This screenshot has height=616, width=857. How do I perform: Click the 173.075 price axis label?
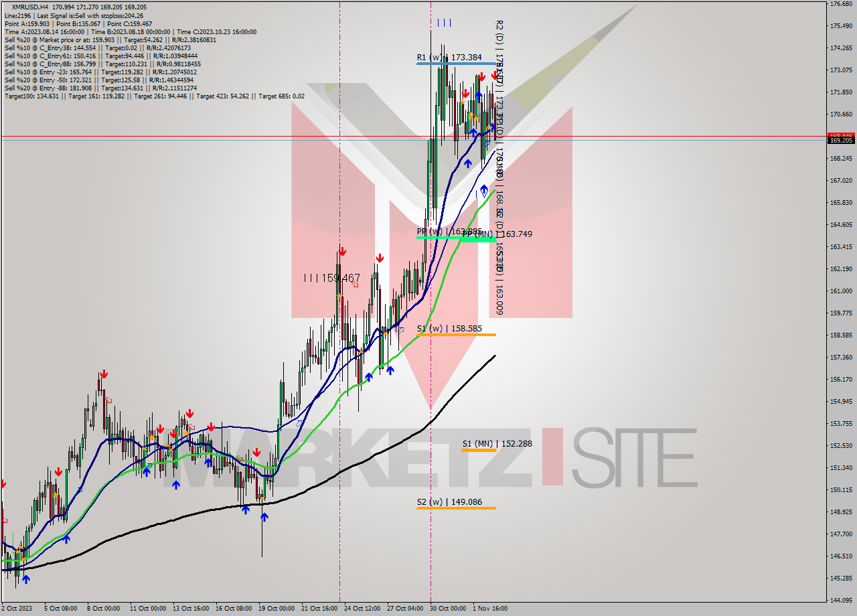click(841, 70)
